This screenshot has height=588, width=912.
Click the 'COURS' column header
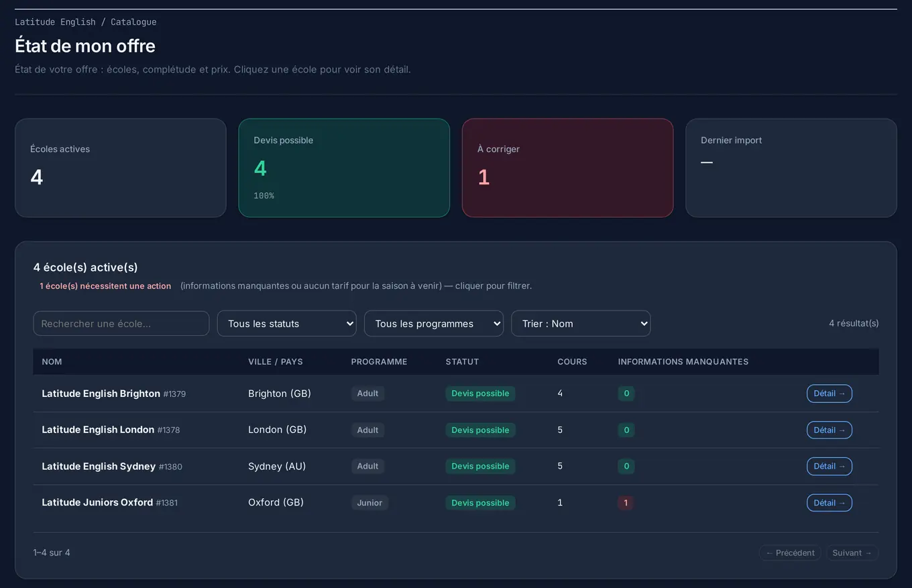[572, 362]
